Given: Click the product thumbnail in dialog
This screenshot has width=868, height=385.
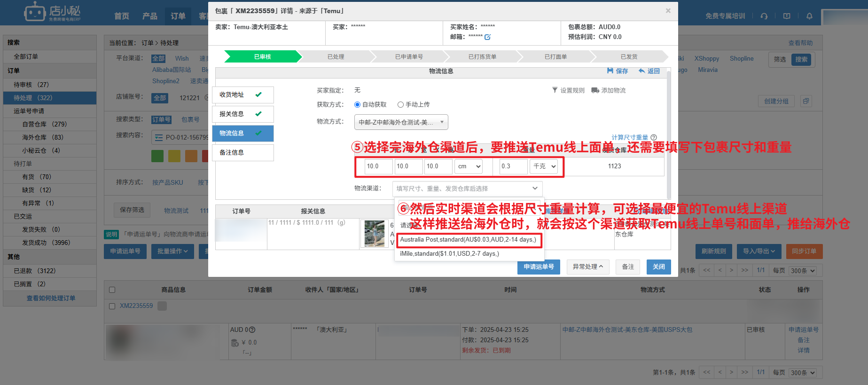Looking at the screenshot, I should 375,234.
